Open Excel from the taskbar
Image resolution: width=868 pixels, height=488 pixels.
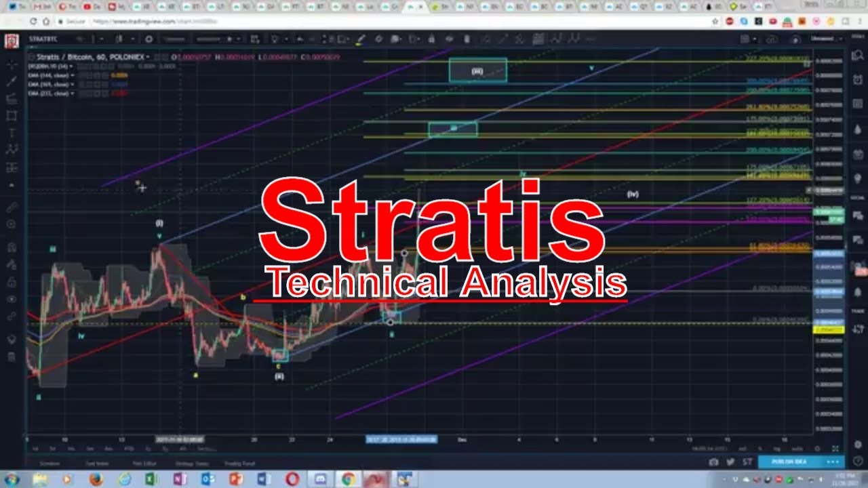coord(152,479)
